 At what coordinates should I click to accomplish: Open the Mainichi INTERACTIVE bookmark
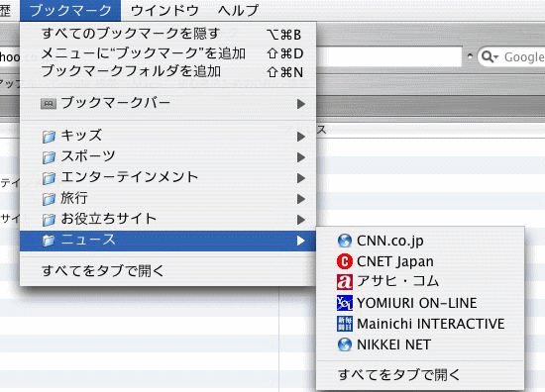pyautogui.click(x=420, y=324)
